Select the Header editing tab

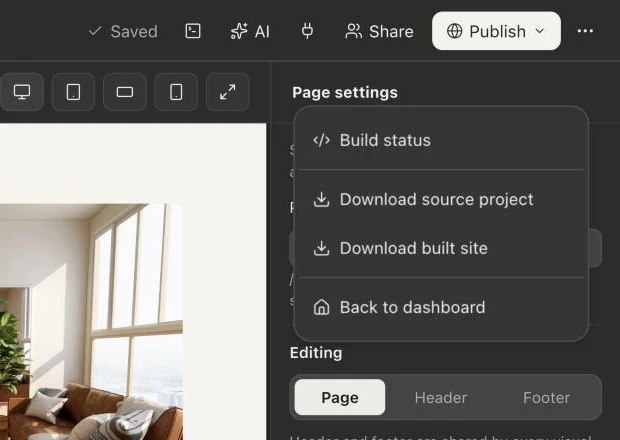(440, 397)
